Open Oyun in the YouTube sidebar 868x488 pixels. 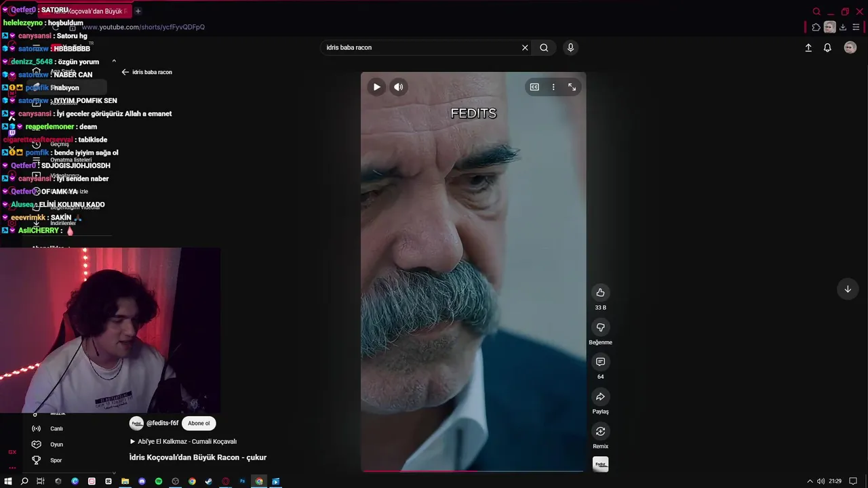[56, 445]
